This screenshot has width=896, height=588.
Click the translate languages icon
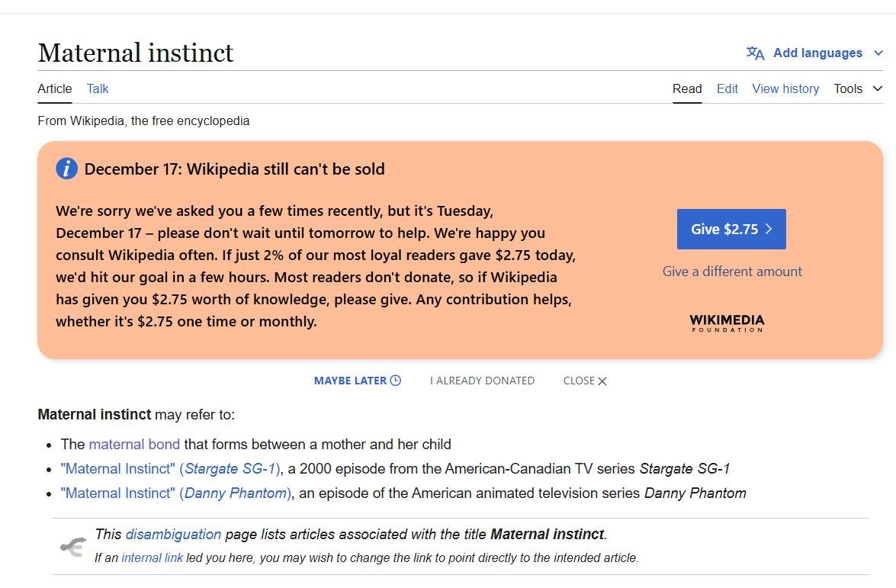tap(755, 53)
